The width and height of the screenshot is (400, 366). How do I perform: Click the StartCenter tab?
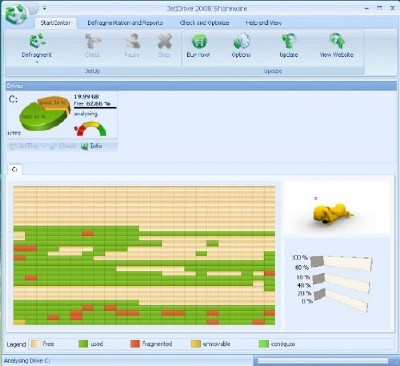click(x=55, y=23)
